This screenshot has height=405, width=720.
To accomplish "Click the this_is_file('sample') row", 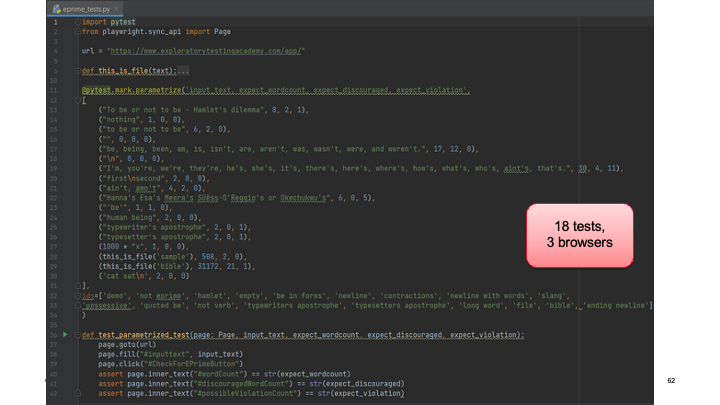I will point(173,257).
